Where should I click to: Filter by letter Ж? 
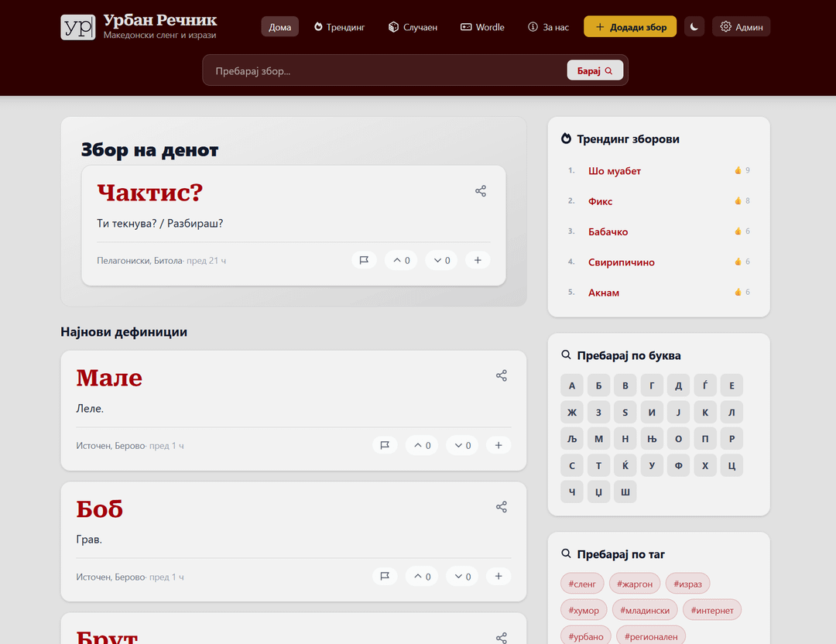point(572,413)
